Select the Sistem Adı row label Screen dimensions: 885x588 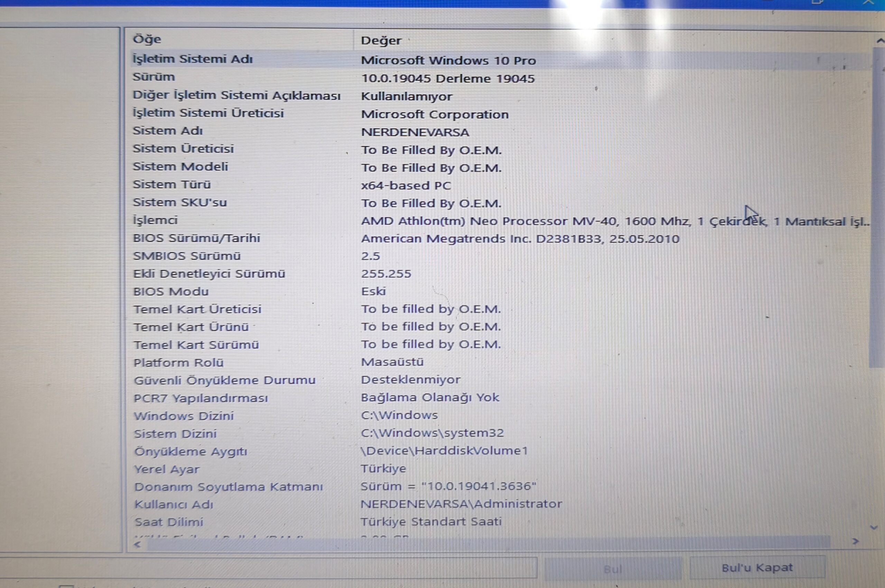(x=168, y=131)
